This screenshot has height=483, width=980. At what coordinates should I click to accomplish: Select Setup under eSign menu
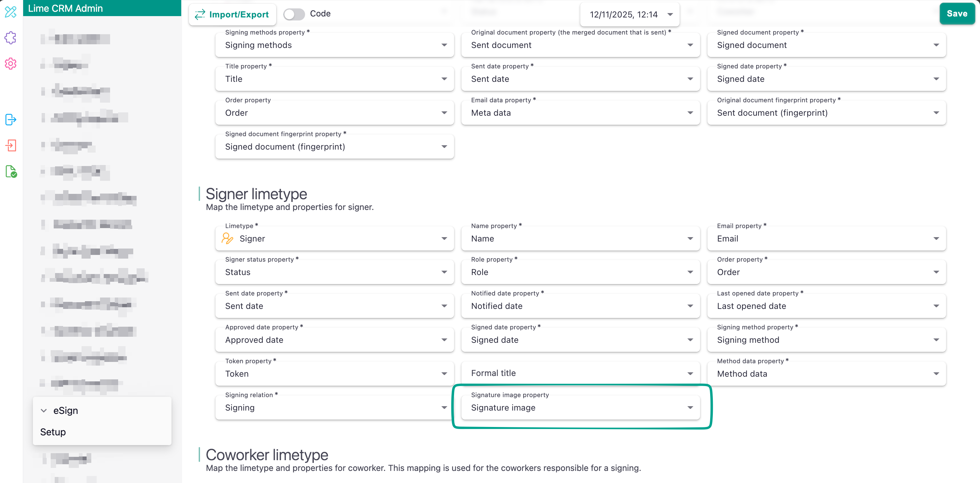(x=53, y=432)
